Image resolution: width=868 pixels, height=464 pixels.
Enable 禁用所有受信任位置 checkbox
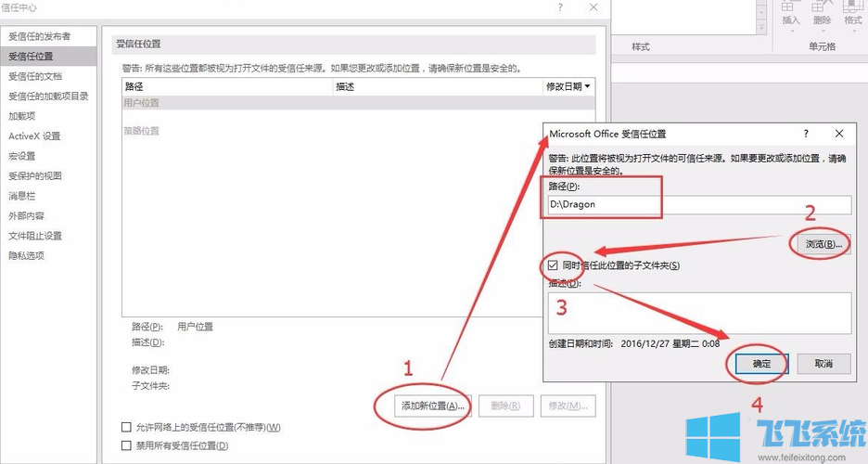click(127, 445)
